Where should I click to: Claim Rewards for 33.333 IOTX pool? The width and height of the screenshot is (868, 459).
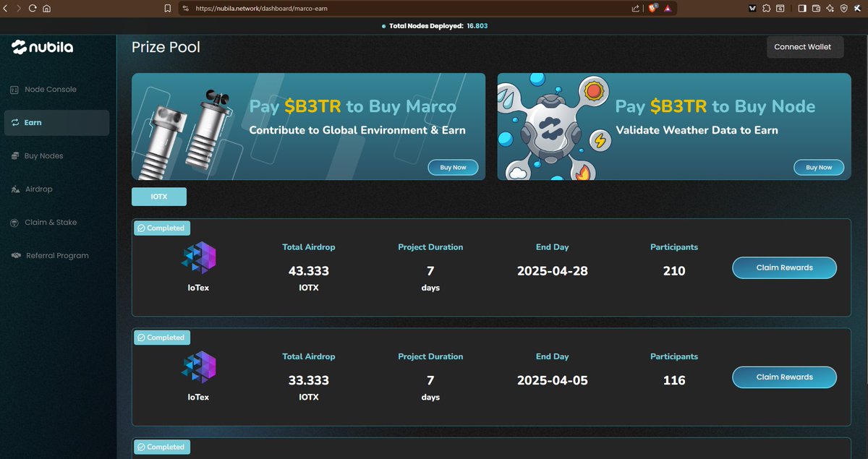tap(784, 377)
